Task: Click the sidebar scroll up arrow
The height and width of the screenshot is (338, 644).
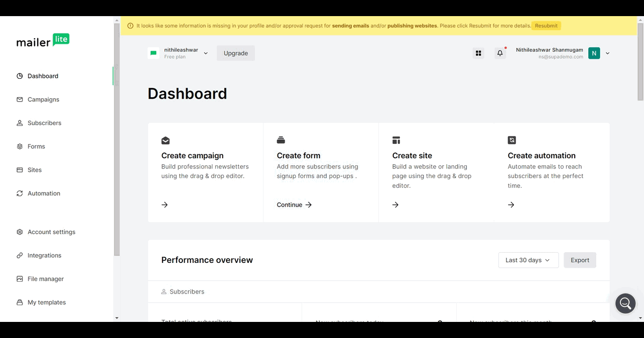Action: click(x=117, y=20)
